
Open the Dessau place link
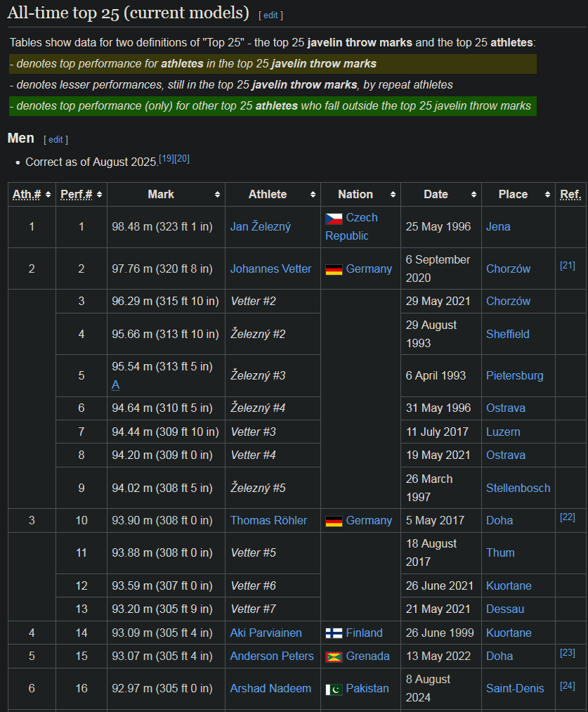(505, 609)
